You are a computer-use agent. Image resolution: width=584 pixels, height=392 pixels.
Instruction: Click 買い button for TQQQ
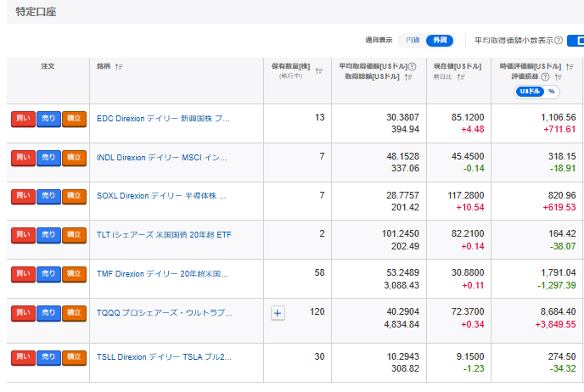23,313
